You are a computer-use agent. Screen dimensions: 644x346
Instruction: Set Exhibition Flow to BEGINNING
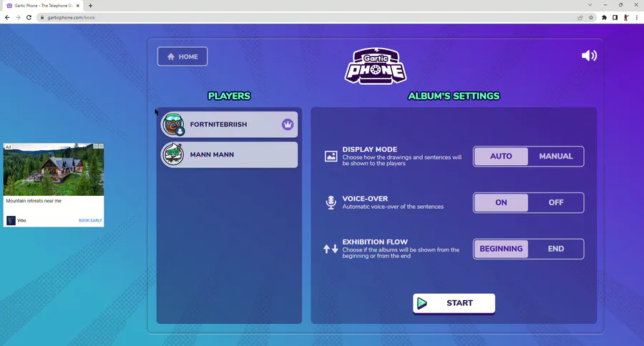tap(501, 249)
